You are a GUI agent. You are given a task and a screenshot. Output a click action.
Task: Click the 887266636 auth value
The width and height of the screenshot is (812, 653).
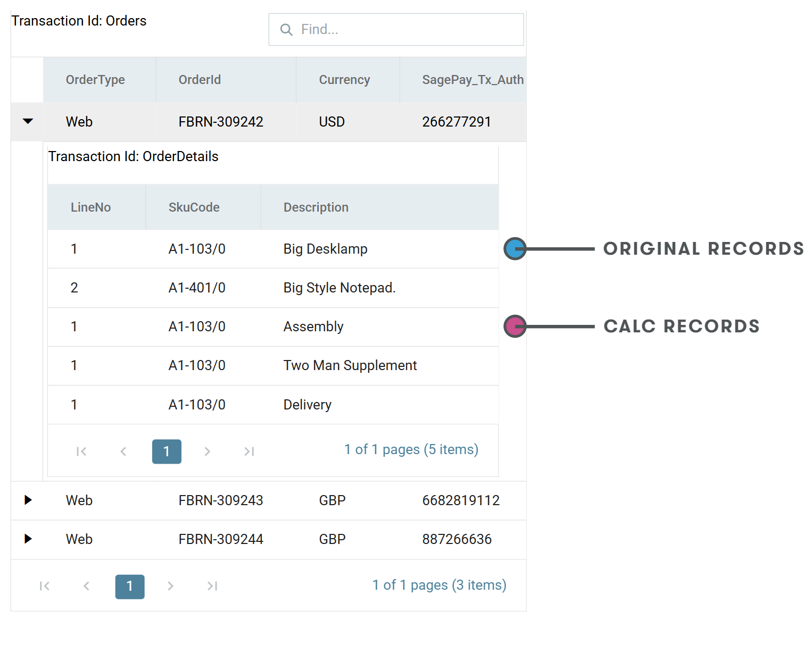pyautogui.click(x=457, y=539)
